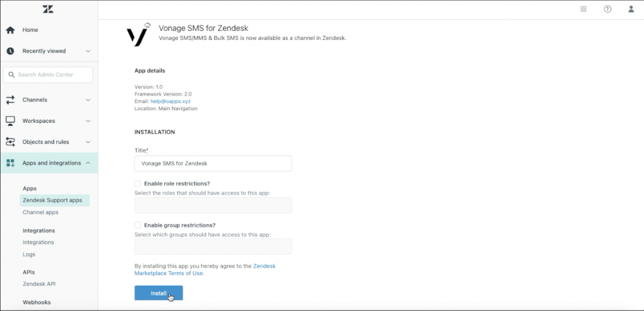The width and height of the screenshot is (644, 311).
Task: Open the roles selection field
Action: tap(213, 205)
